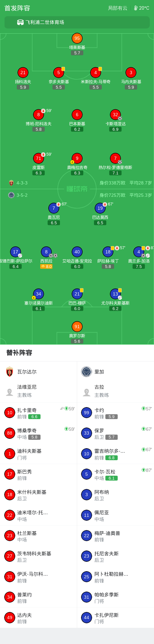Open substitute 卡约 number 99 row
This screenshot has height=644, width=154.
click(x=116, y=413)
